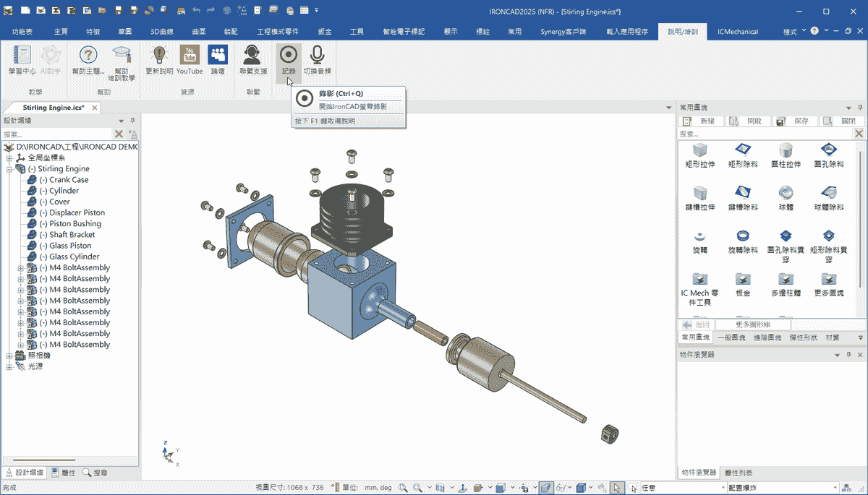Open the 論壇 forum icon

[x=218, y=54]
